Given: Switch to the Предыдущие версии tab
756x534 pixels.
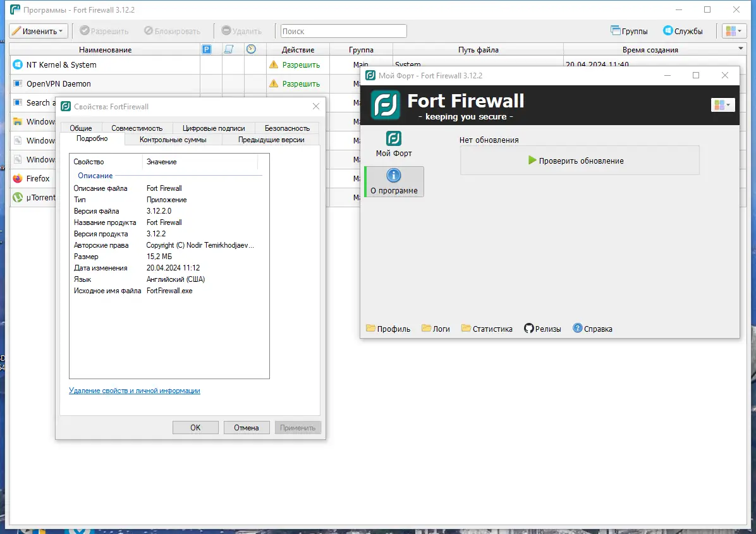Looking at the screenshot, I should click(271, 140).
